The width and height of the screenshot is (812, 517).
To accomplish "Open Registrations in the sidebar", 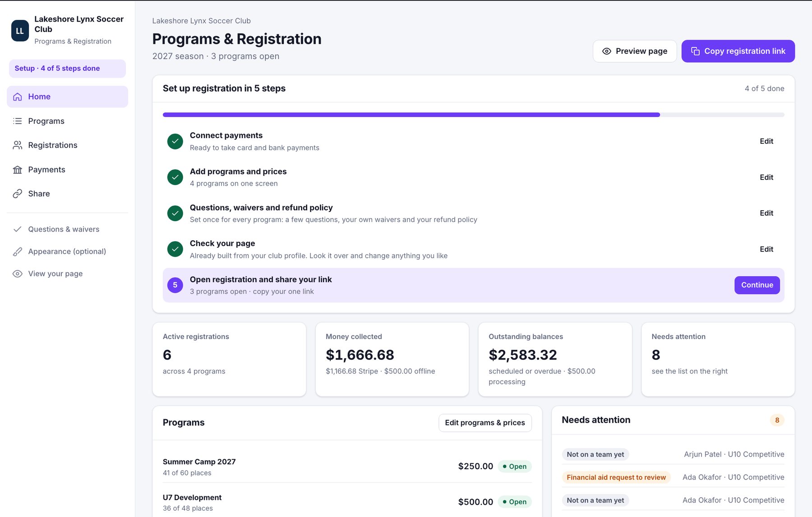I will [67, 145].
